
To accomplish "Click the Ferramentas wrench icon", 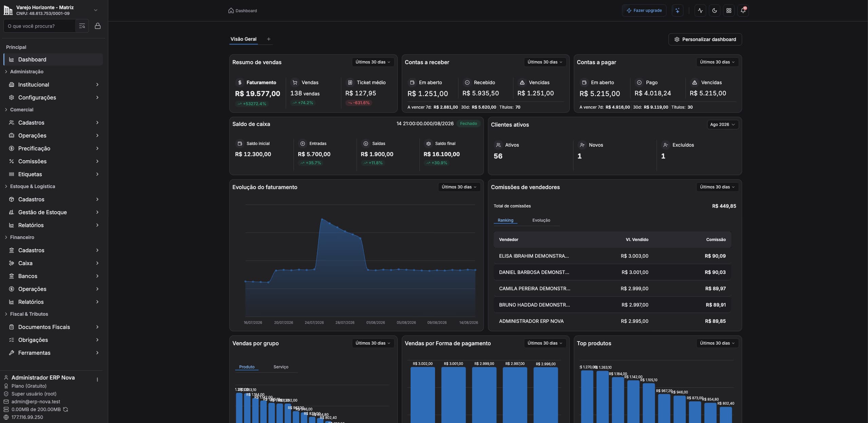I will [12, 353].
